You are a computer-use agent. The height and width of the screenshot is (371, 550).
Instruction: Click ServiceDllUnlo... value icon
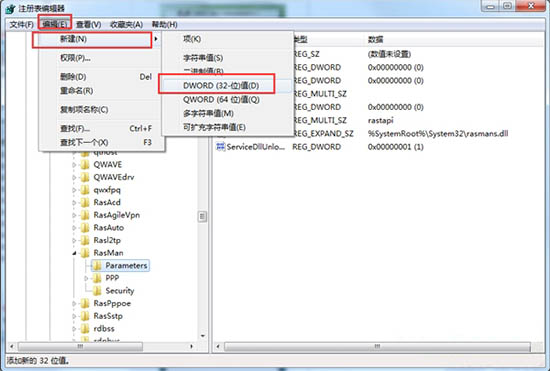click(x=220, y=147)
